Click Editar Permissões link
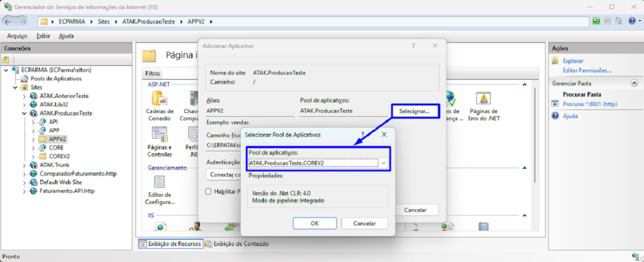The height and width of the screenshot is (262, 644). click(x=587, y=70)
